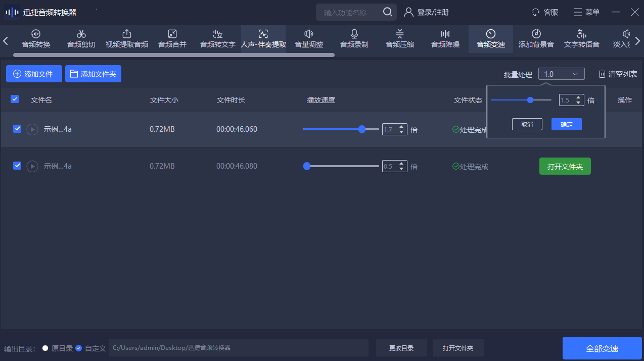
Task: Open the 菜单 menu
Action: [586, 12]
